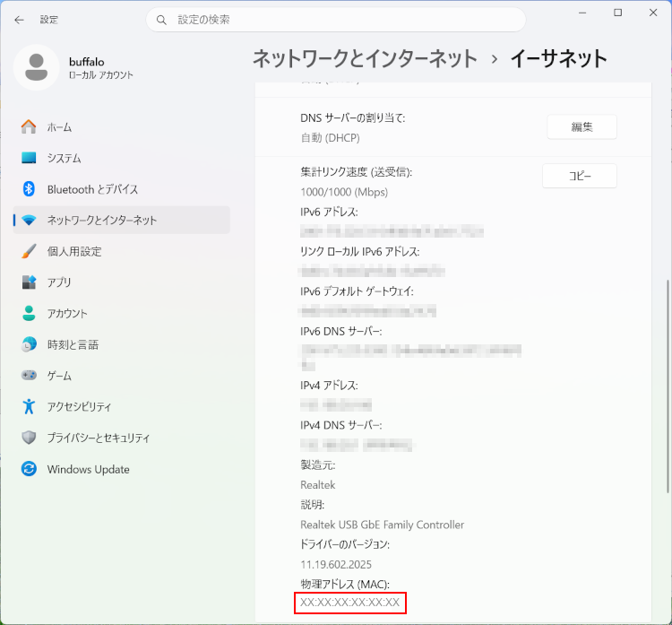Click the buffalo account name
Image resolution: width=672 pixels, height=625 pixels.
coord(87,62)
